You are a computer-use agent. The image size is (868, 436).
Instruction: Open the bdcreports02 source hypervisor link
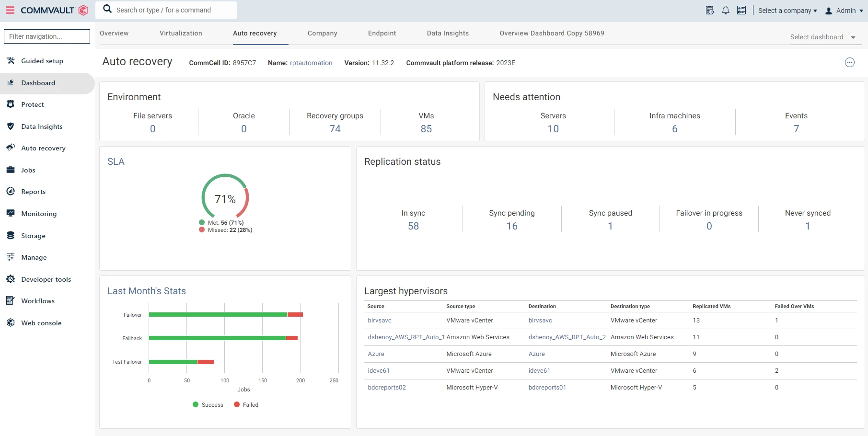click(x=387, y=388)
